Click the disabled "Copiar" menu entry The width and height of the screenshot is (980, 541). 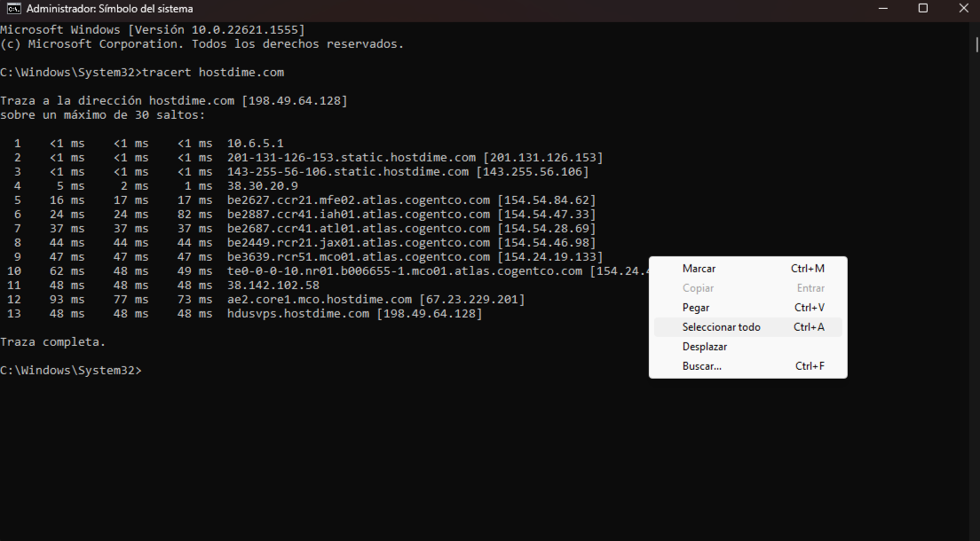[x=698, y=287]
